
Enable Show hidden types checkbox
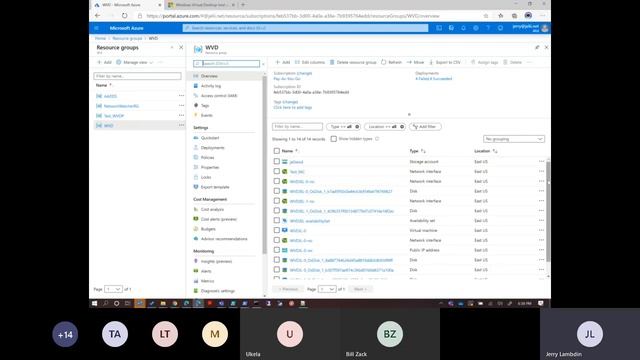coord(333,139)
